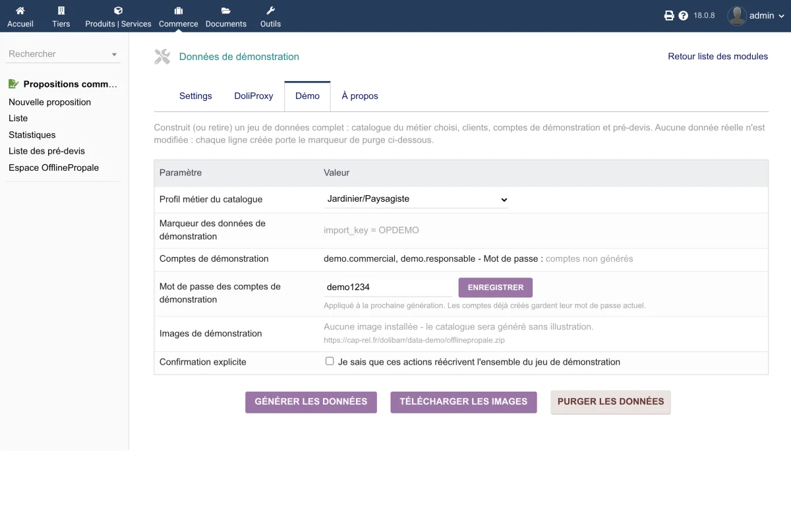Click the Propositions commerciales sidebar heading
Image resolution: width=791 pixels, height=532 pixels.
[71, 84]
